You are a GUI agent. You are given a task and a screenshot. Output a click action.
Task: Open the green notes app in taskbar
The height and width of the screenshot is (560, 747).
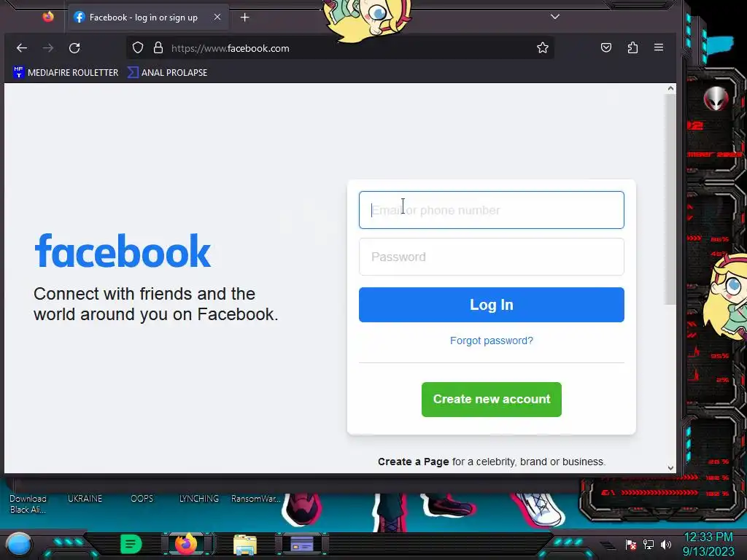131,544
